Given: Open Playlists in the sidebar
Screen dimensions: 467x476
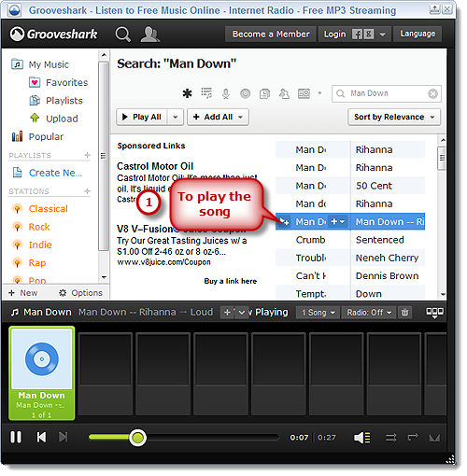Looking at the screenshot, I should coord(56,101).
